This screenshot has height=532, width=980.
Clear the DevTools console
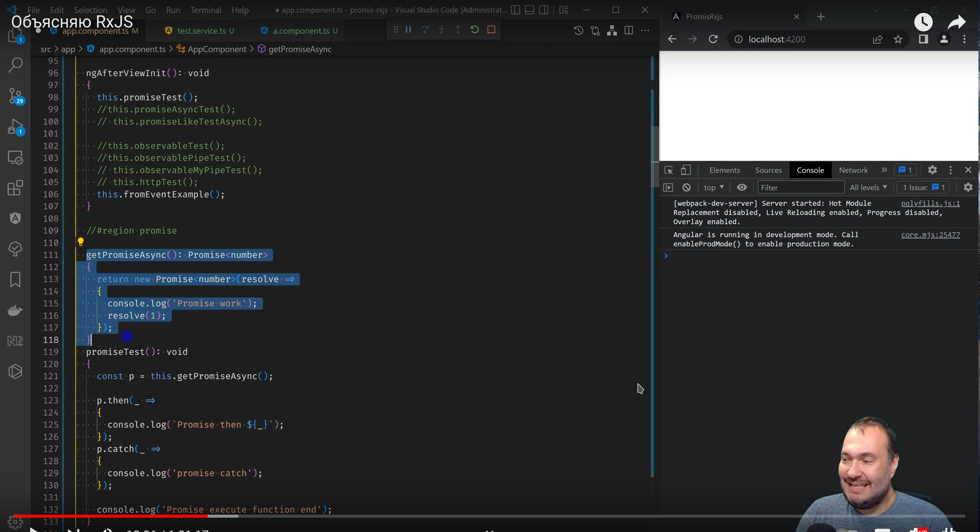pyautogui.click(x=687, y=187)
